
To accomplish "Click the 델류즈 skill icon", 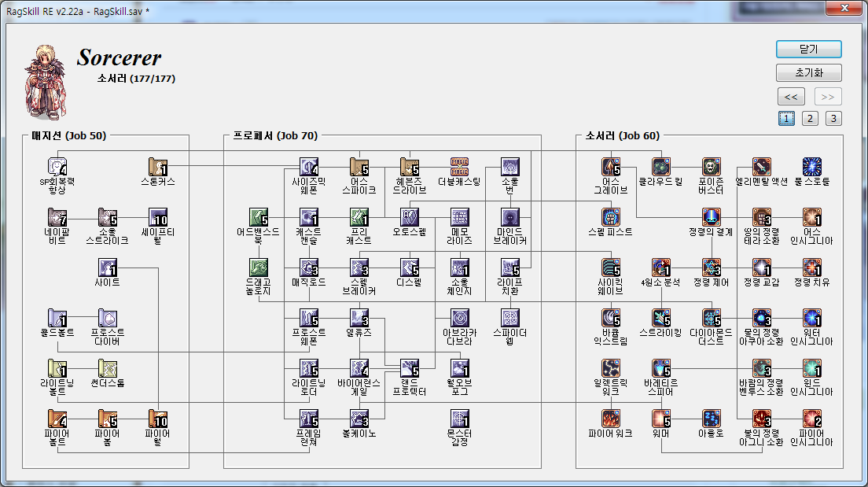I will [x=359, y=318].
